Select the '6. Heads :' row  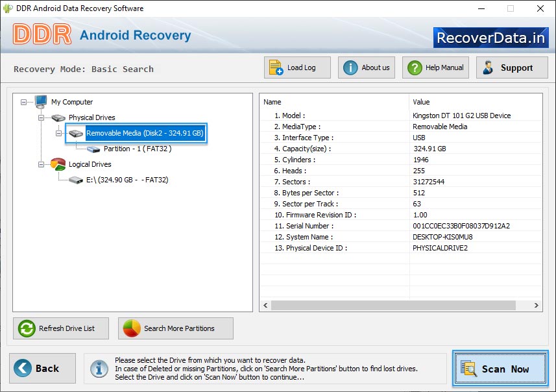pos(401,171)
